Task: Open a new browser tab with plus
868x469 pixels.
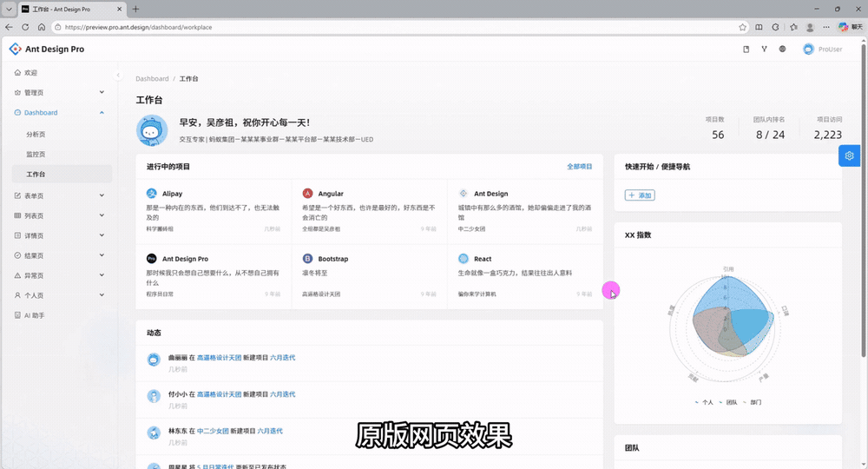Action: pyautogui.click(x=135, y=9)
